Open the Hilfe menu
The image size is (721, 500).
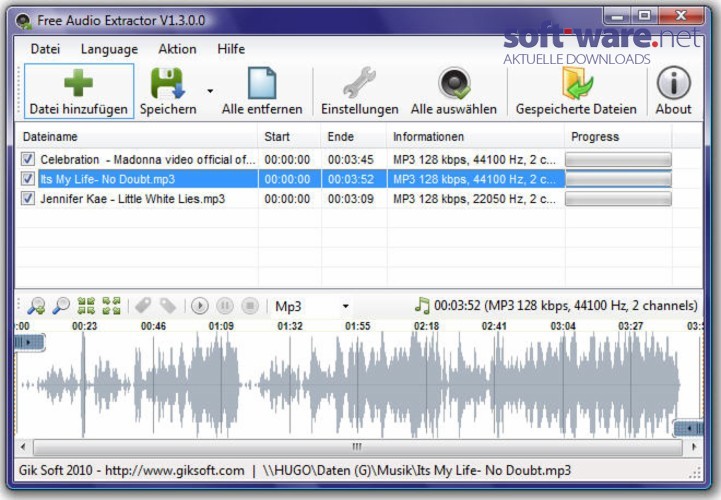(231, 49)
